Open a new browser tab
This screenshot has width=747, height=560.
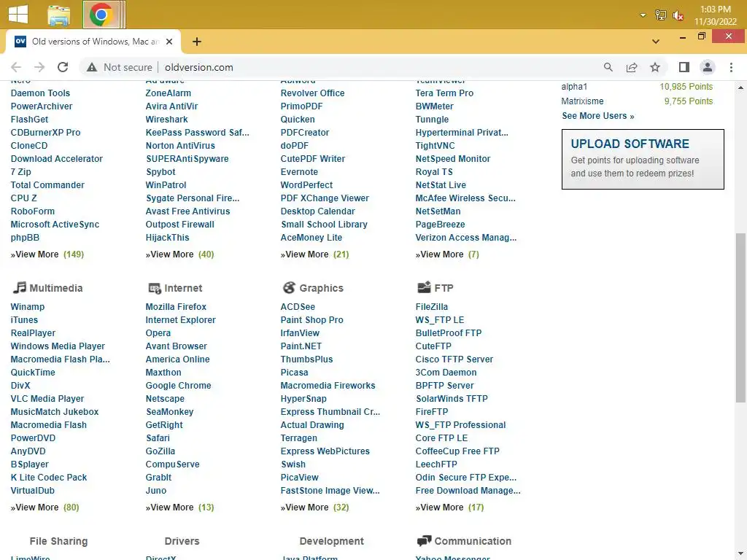(x=197, y=42)
